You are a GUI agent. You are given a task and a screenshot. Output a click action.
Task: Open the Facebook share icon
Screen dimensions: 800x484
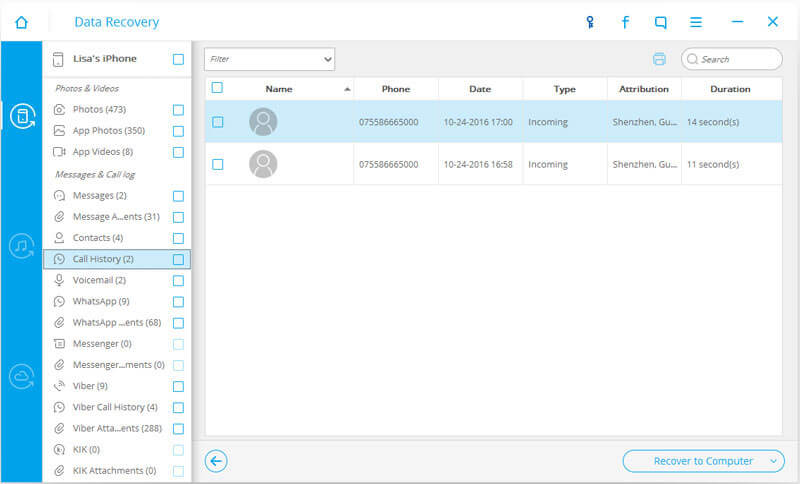pos(625,22)
